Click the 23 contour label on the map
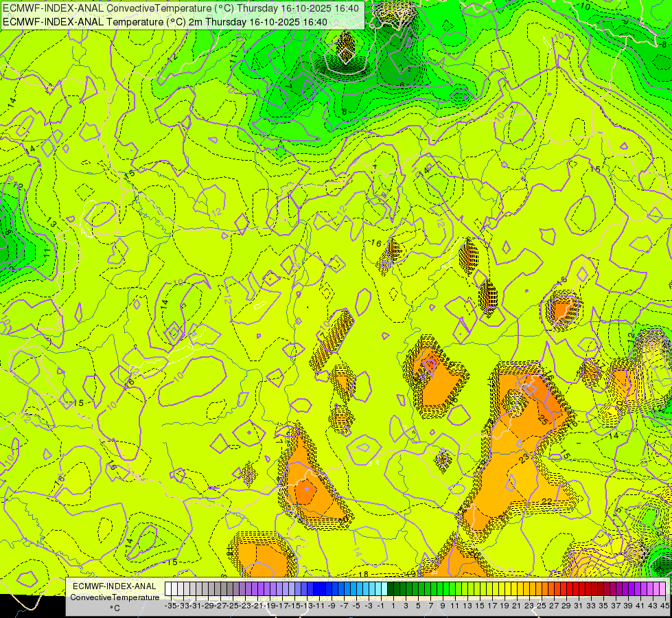Image resolution: width=672 pixels, height=618 pixels. (524, 459)
